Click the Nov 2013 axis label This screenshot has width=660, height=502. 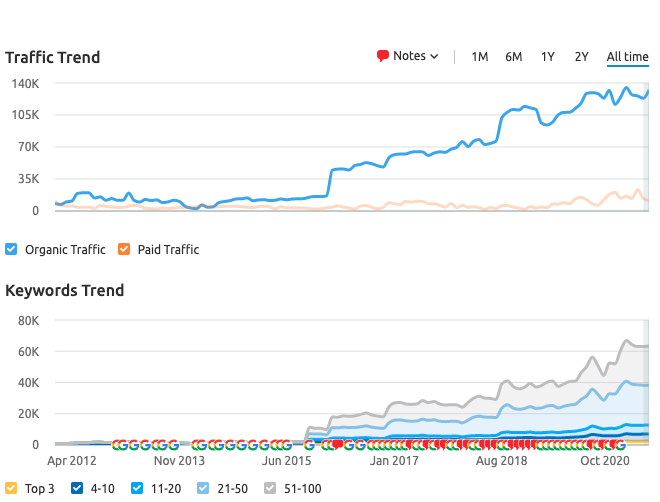click(179, 461)
